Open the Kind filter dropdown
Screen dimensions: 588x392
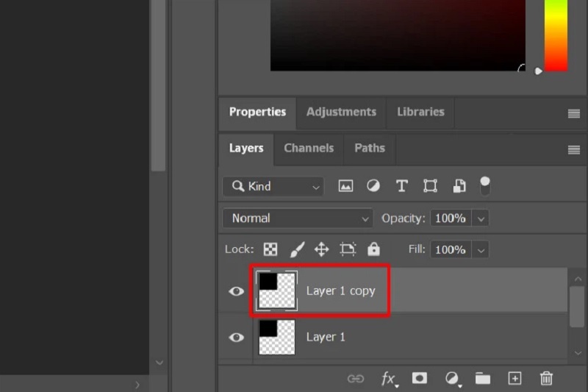click(273, 187)
